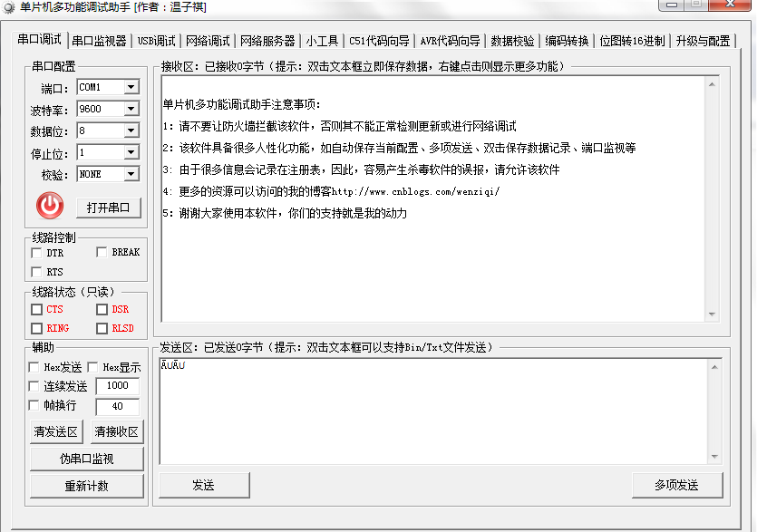Click the 多项发送 button
Screen dimensions: 757x532
click(677, 485)
